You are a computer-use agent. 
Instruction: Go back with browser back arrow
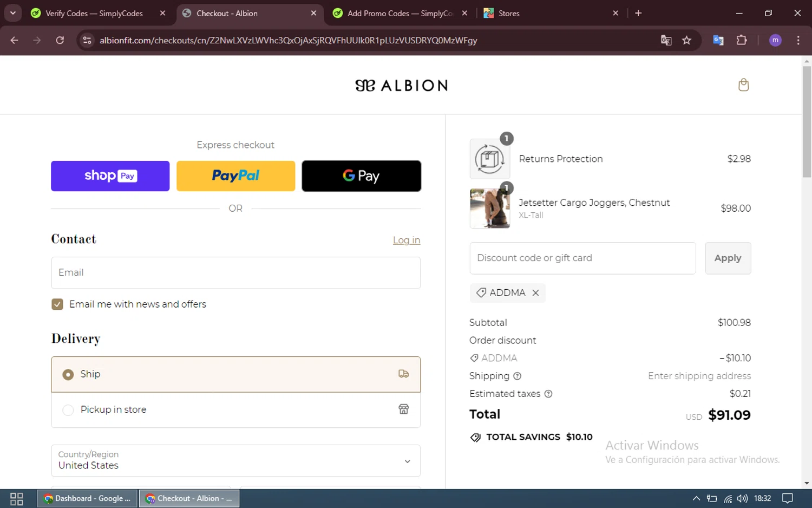15,40
